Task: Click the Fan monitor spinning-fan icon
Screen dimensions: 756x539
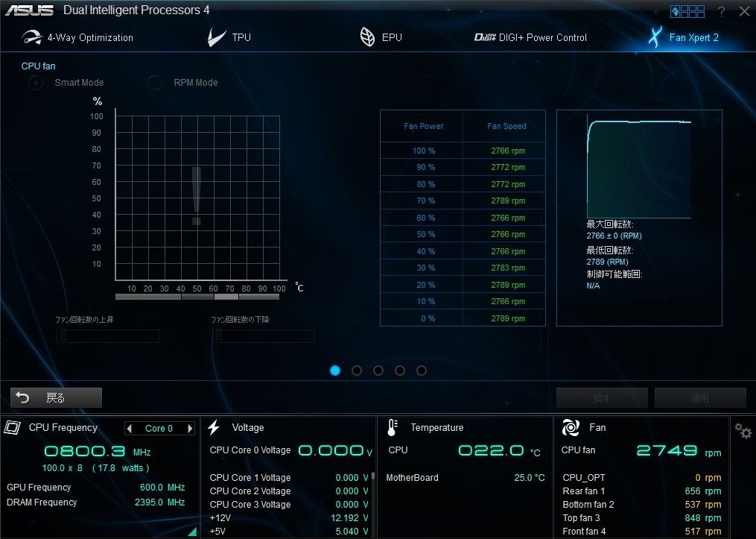Action: (571, 427)
